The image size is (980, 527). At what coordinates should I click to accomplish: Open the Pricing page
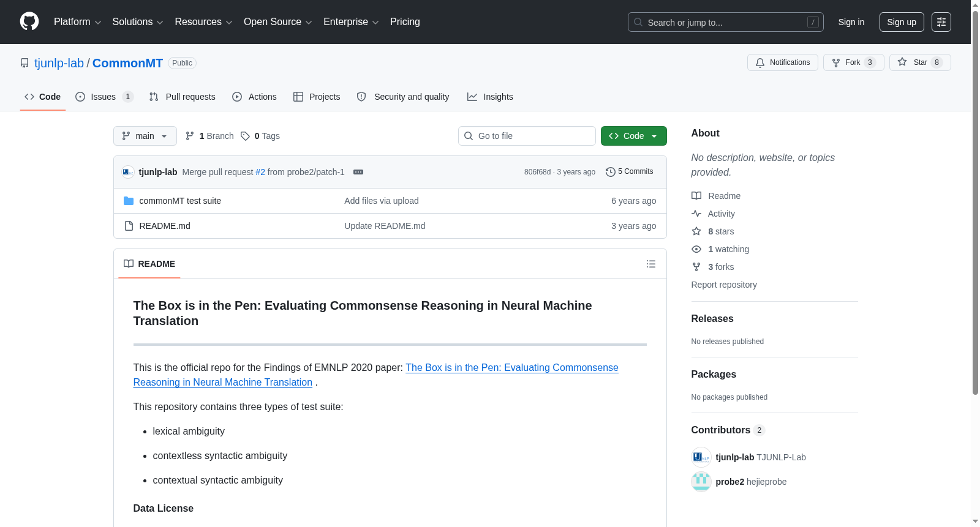405,22
